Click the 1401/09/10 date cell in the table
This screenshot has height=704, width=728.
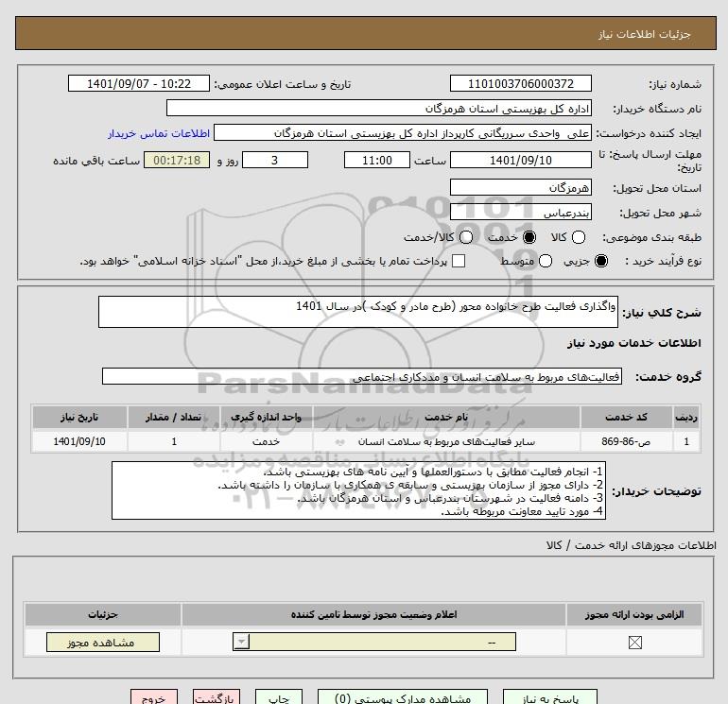pos(79,441)
